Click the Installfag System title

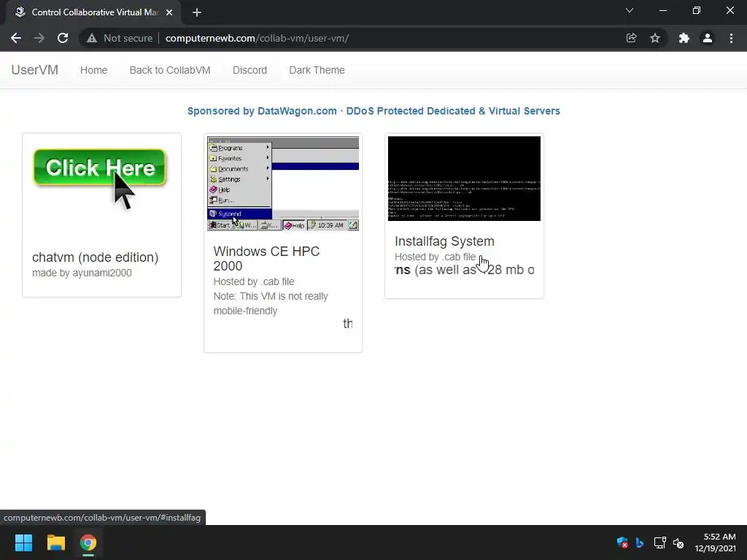[x=444, y=241]
